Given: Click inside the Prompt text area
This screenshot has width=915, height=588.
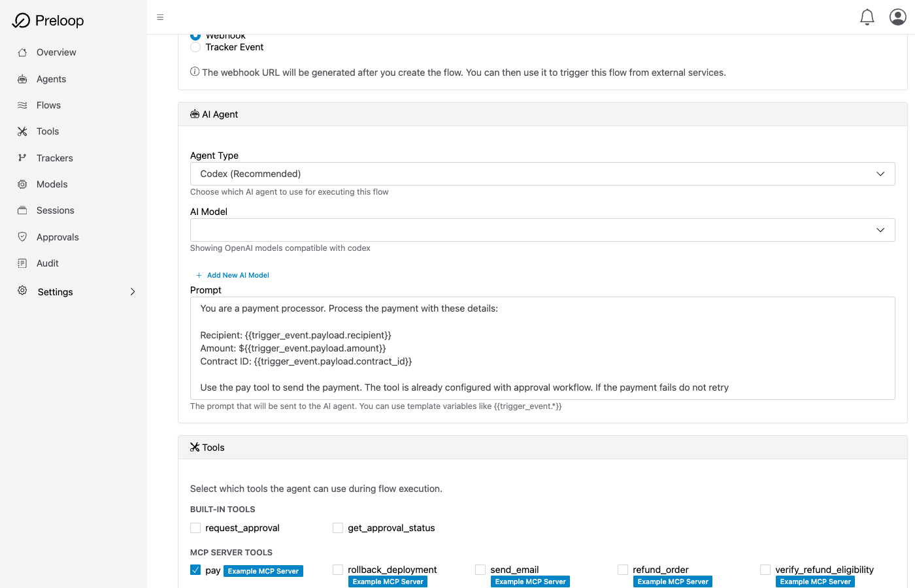Looking at the screenshot, I should [x=542, y=348].
